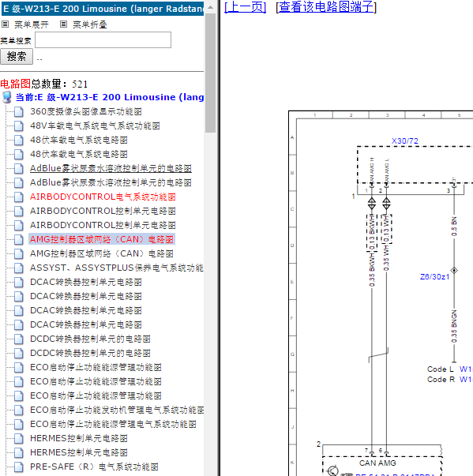Open the 查看该电路图端子 link
Screen dimensions: 473x476
[326, 6]
